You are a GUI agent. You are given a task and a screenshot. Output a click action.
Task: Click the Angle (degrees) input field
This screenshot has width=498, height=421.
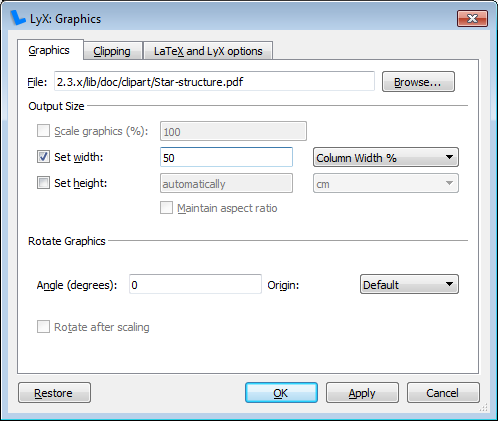click(195, 284)
